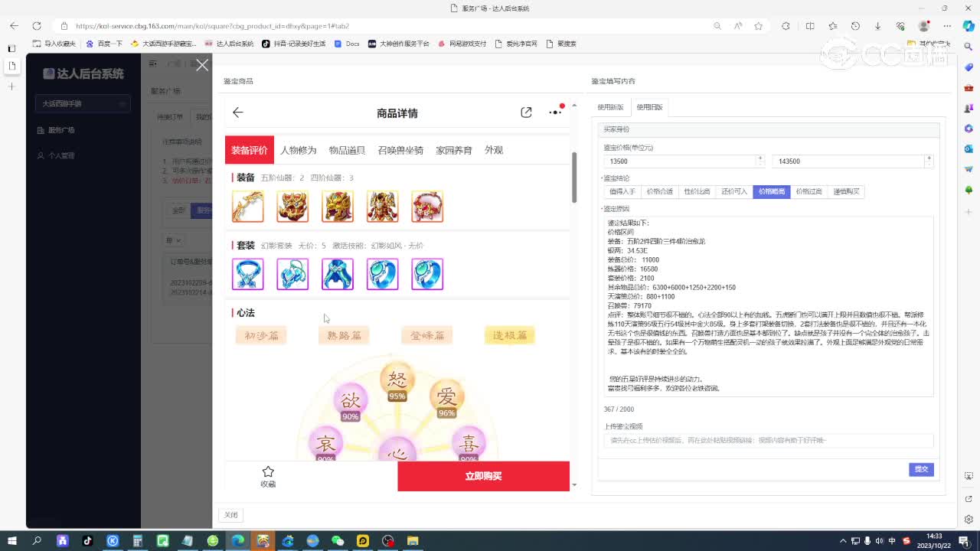Choose the highlighted 价格略高 conclusion
Image resolution: width=980 pixels, height=551 pixels.
coord(771,191)
